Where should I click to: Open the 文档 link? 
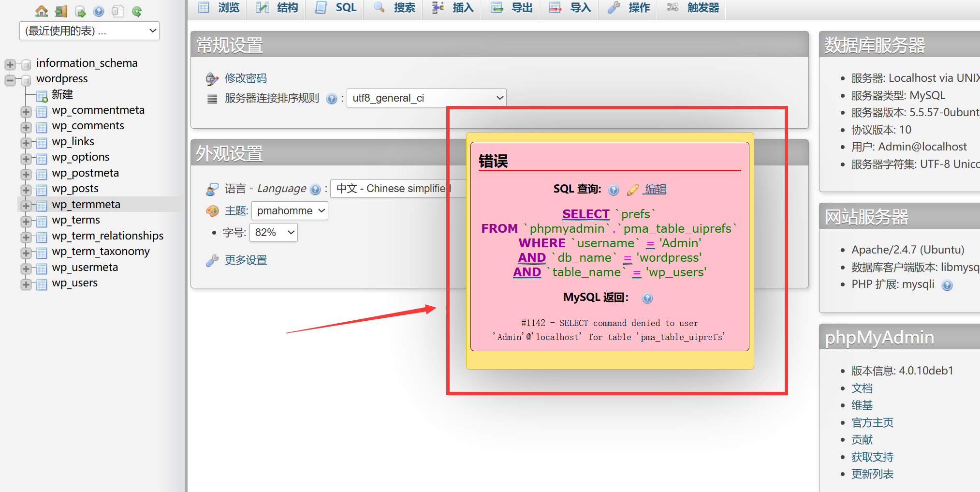tap(862, 388)
